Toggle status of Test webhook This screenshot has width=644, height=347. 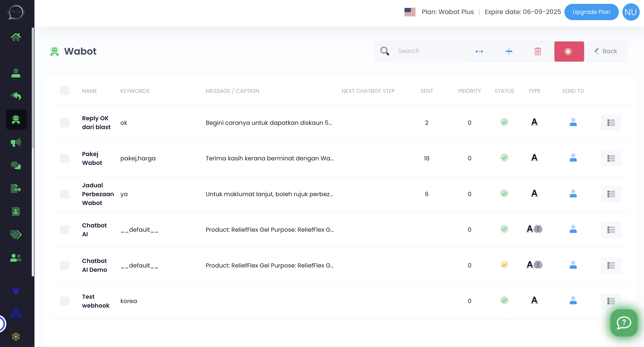504,300
